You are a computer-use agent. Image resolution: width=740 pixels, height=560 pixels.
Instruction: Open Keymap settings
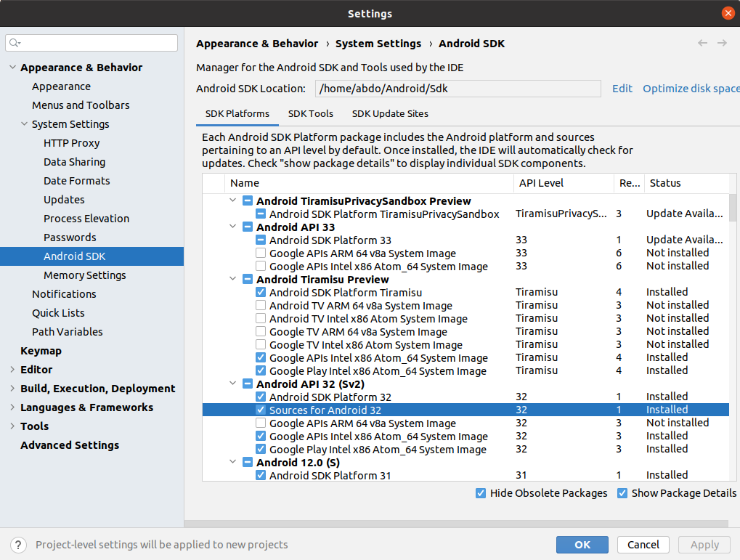(41, 351)
